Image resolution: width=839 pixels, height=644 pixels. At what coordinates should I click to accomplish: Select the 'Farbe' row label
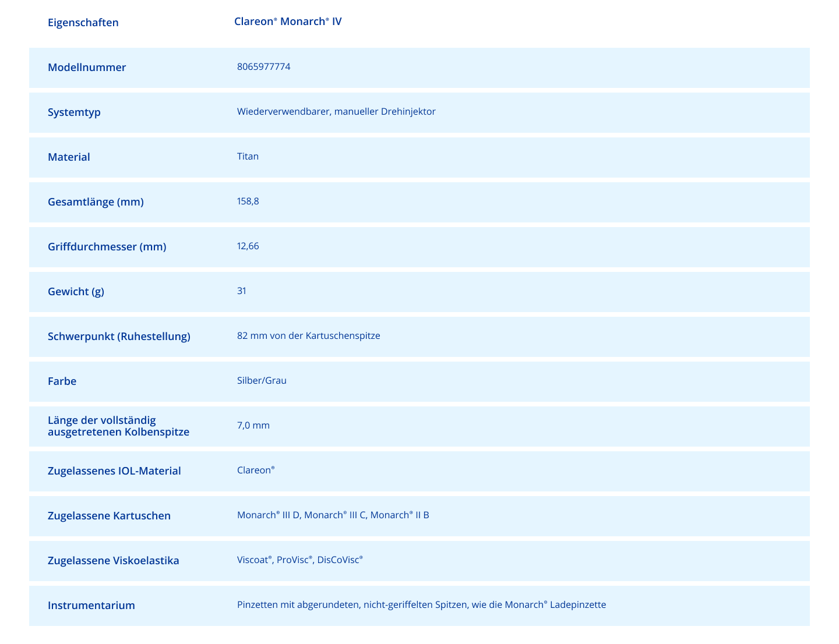(62, 381)
